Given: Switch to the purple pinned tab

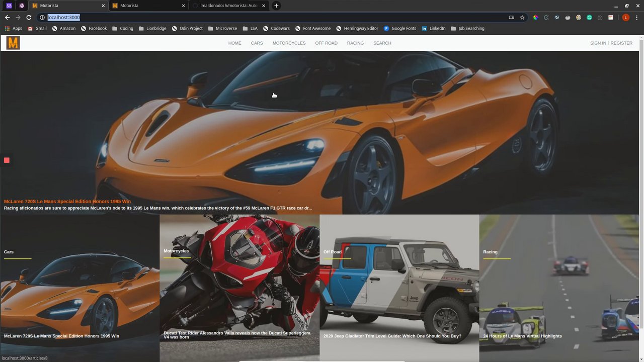Looking at the screenshot, I should [x=9, y=6].
